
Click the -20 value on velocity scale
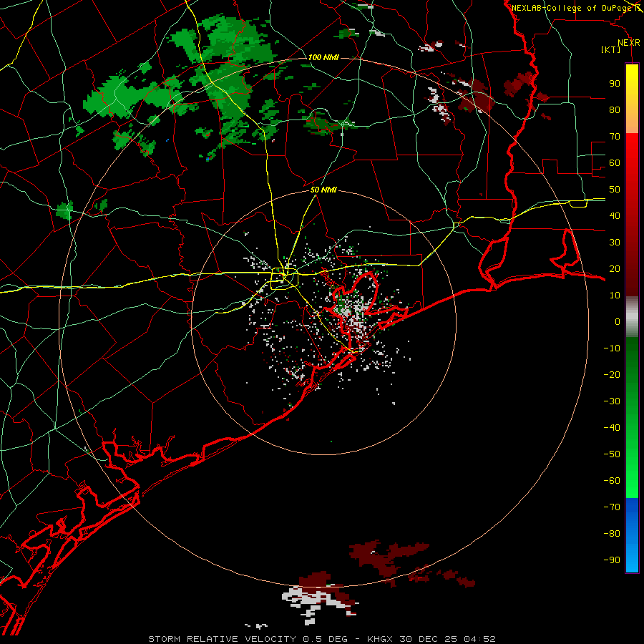[x=612, y=374]
